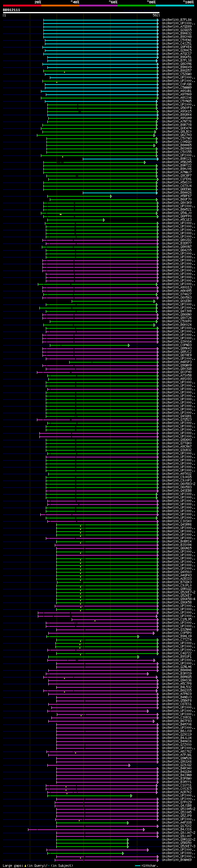
Task: Select hit label UniRef100_A7QCS7
Action: (176, 54)
